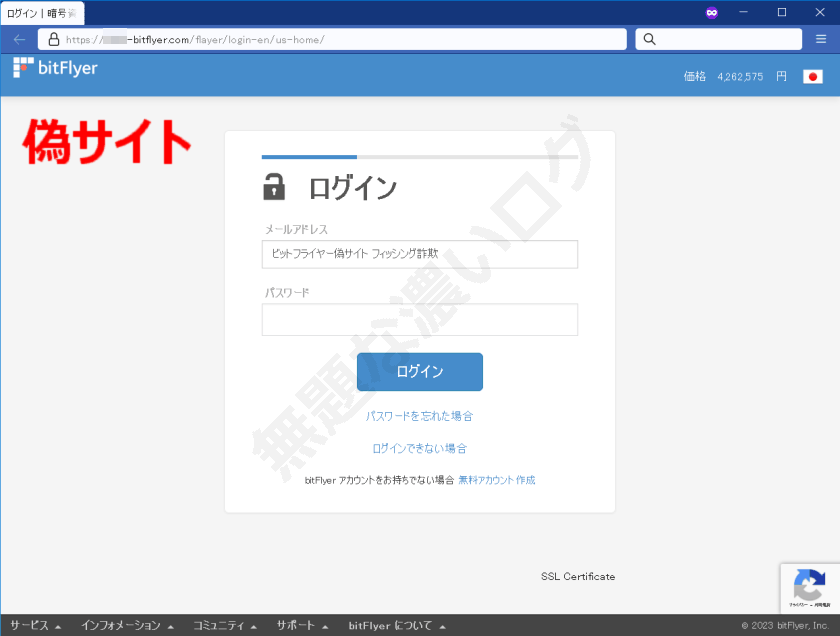Screen dimensions: 840x636
Task: Click the browser search box
Action: [x=718, y=39]
